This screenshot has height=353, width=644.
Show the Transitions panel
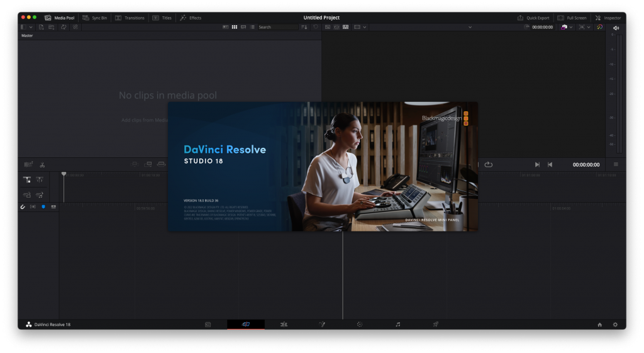coord(130,18)
